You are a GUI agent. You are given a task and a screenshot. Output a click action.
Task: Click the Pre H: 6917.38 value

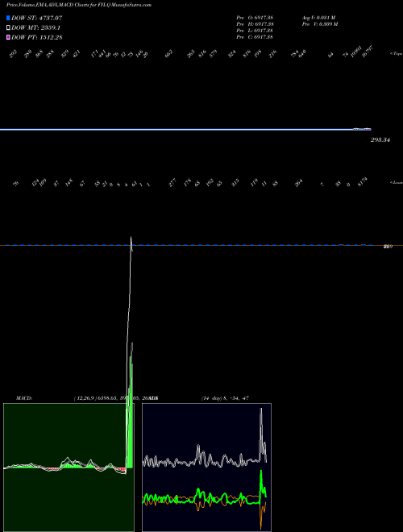pyautogui.click(x=255, y=24)
